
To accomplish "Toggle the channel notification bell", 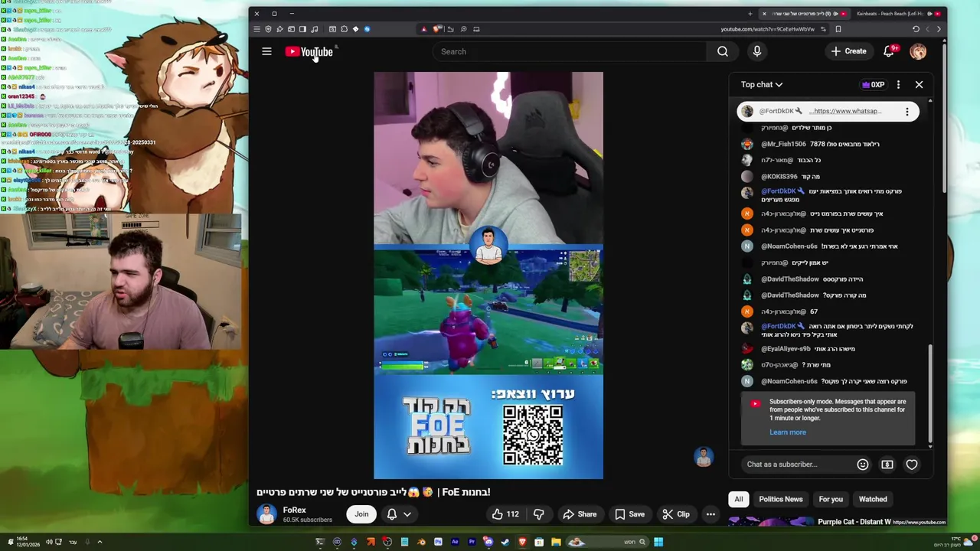I will (x=392, y=514).
